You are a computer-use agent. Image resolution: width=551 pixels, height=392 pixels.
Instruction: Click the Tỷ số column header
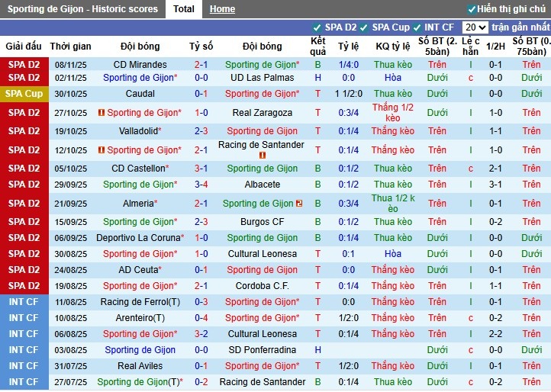[201, 47]
